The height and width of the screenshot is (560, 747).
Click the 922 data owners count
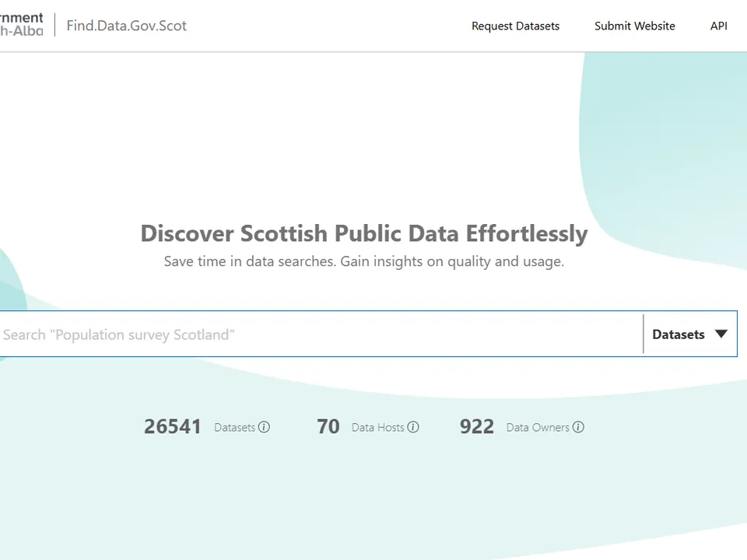point(476,427)
